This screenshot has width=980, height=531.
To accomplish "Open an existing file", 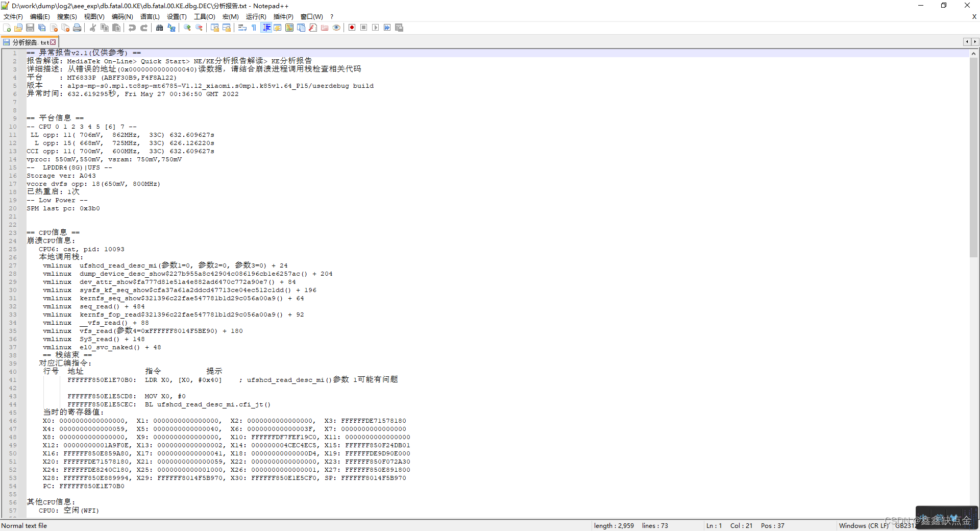I will pos(18,28).
